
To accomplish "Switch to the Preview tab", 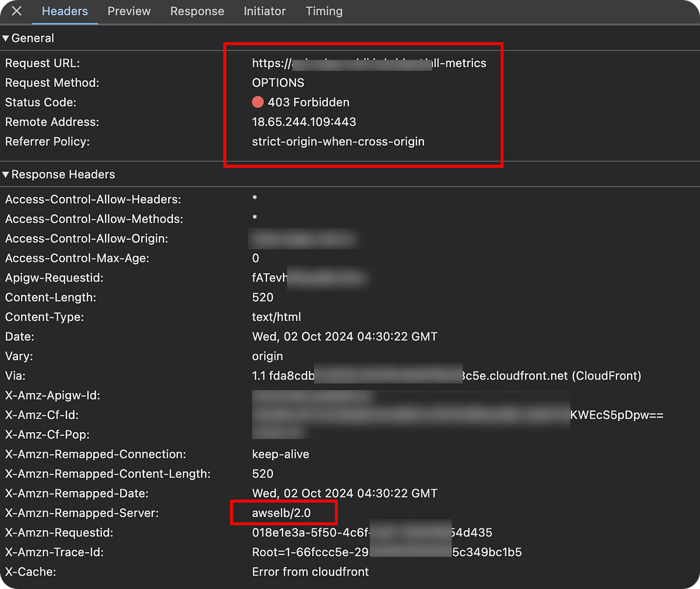I will 128,10.
